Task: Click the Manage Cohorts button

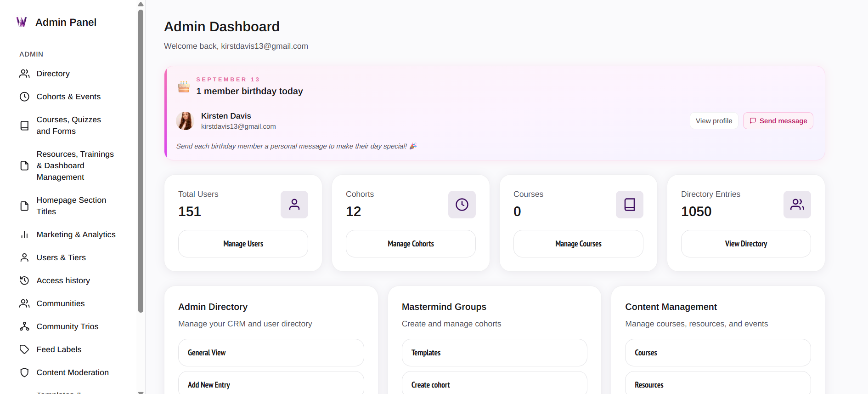Action: click(411, 244)
